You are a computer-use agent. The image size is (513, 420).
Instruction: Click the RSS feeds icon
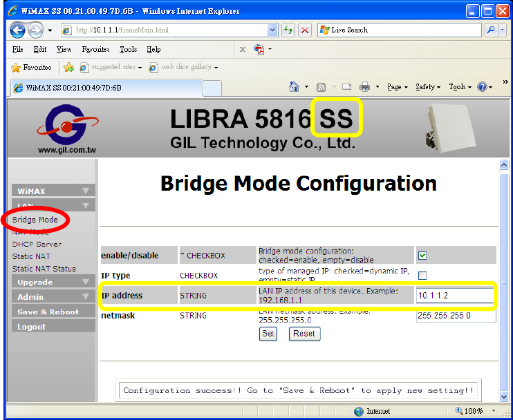tap(321, 87)
